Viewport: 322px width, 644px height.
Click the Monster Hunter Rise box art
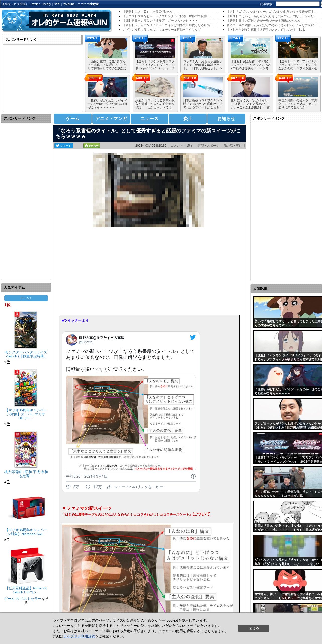tap(26, 330)
